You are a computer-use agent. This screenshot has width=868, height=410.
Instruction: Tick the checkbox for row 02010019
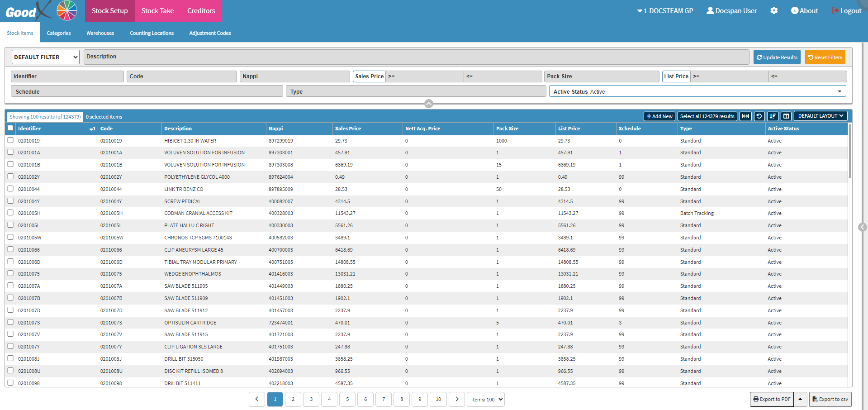[x=10, y=140]
